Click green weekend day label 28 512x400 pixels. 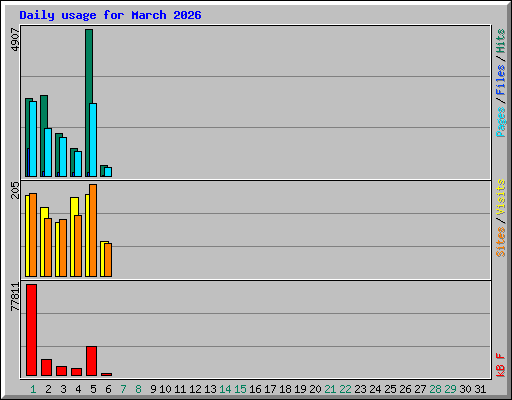pyautogui.click(x=435, y=389)
